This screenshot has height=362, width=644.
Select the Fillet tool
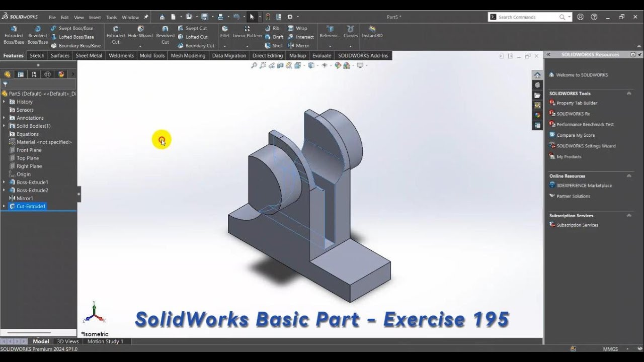point(225,32)
